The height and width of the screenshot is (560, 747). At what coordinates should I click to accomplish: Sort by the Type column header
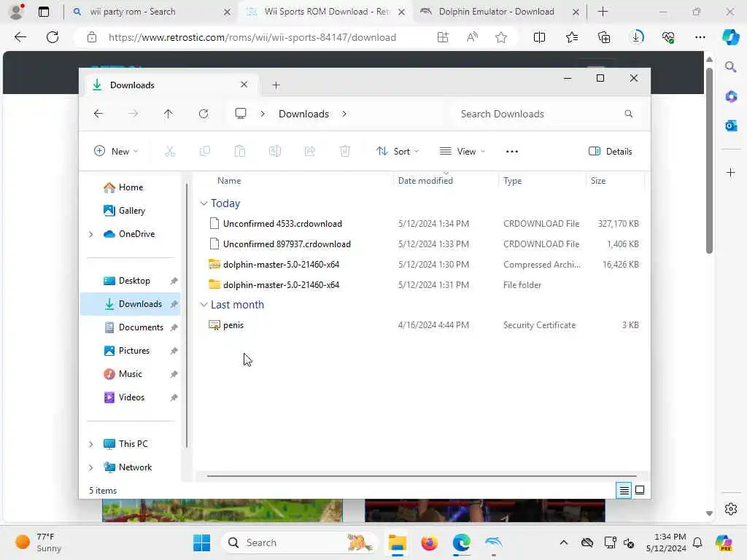coord(512,181)
